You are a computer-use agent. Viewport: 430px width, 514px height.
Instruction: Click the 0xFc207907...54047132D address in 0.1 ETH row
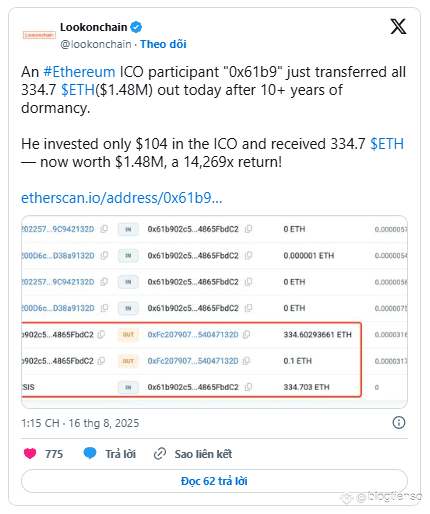pos(193,361)
